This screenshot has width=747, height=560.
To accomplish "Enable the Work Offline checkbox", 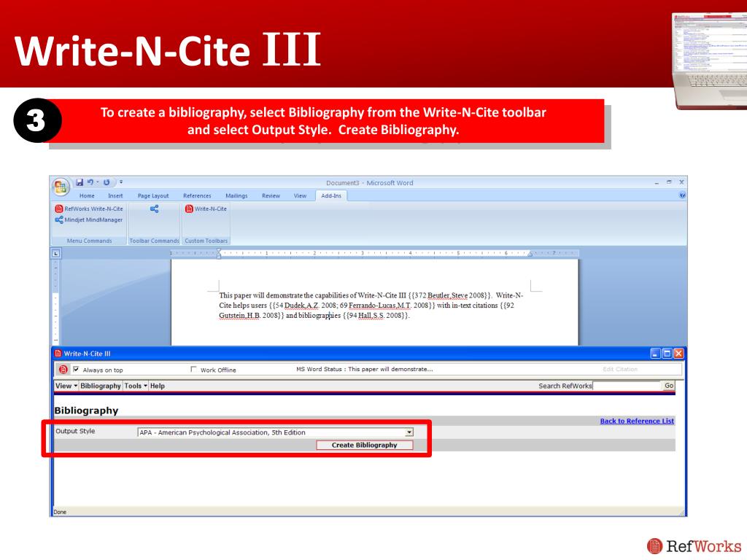I will 193,370.
